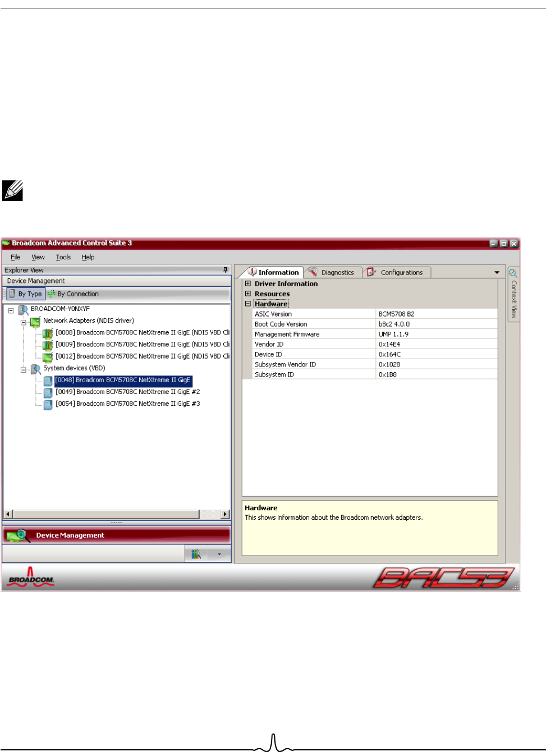This screenshot has width=546, height=756.
Task: Click the navigation pane books icon
Action: 196,554
